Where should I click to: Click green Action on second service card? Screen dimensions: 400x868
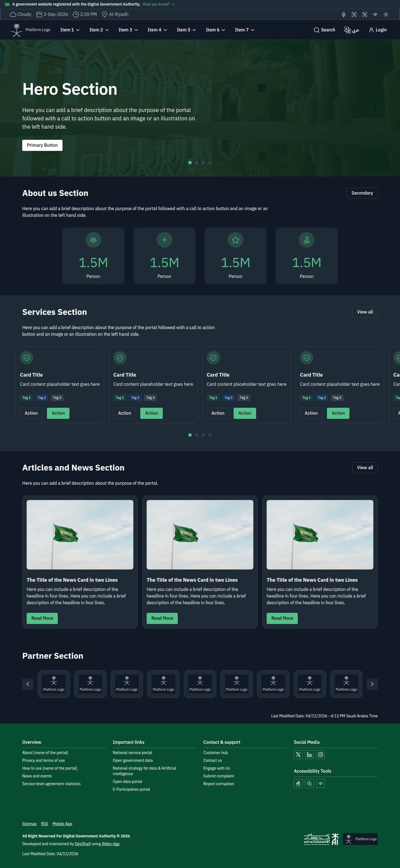pyautogui.click(x=151, y=414)
